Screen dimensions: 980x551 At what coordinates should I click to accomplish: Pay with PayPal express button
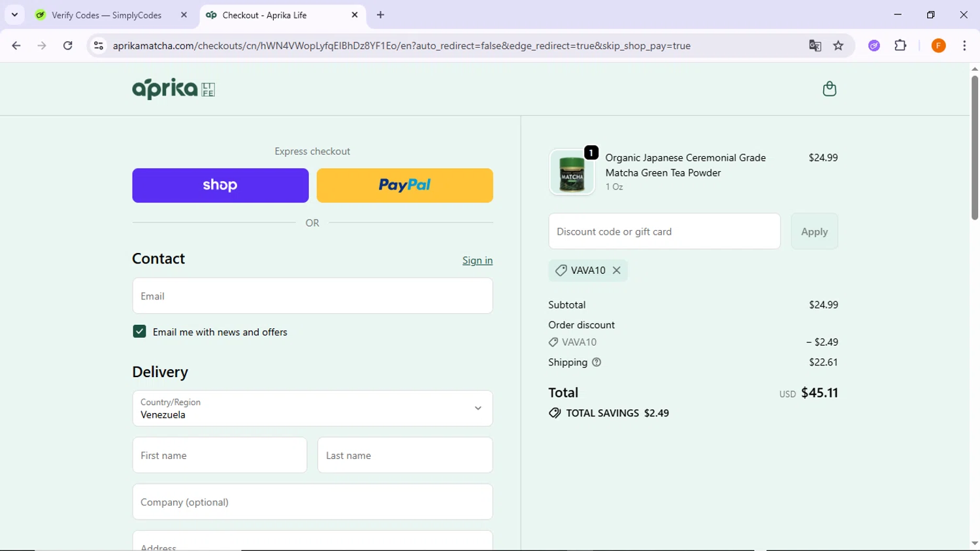(x=405, y=186)
